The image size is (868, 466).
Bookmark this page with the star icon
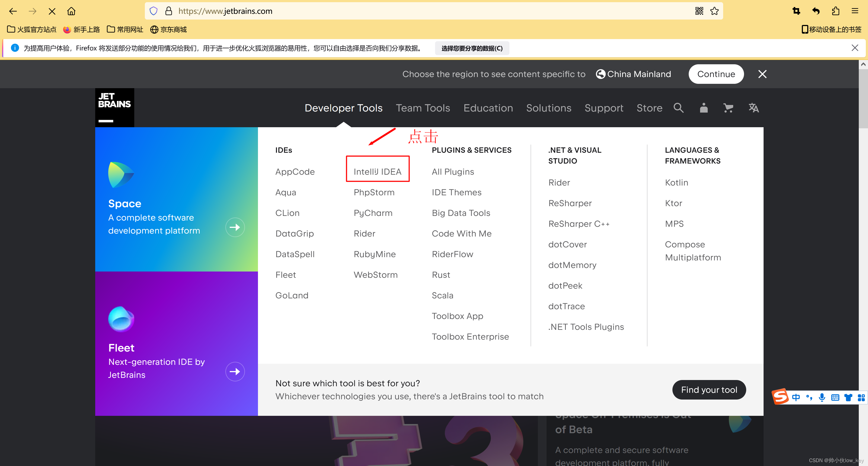[x=714, y=11]
